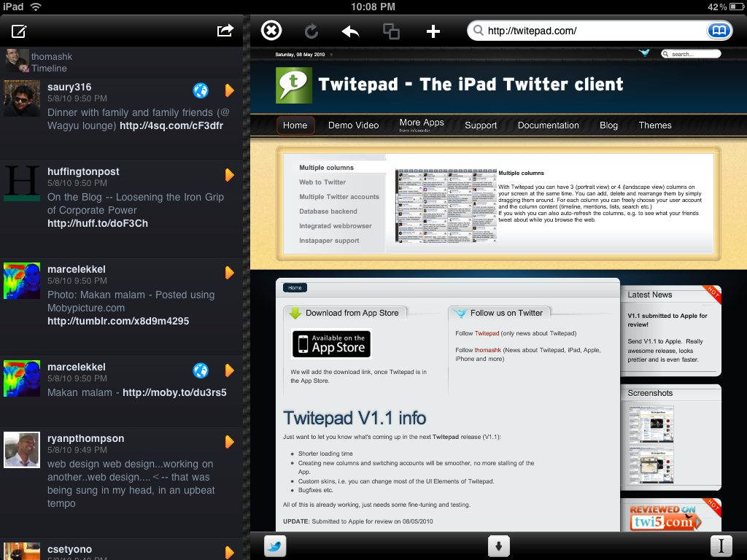Tap the csetyono username
747x560 pixels.
tap(69, 550)
